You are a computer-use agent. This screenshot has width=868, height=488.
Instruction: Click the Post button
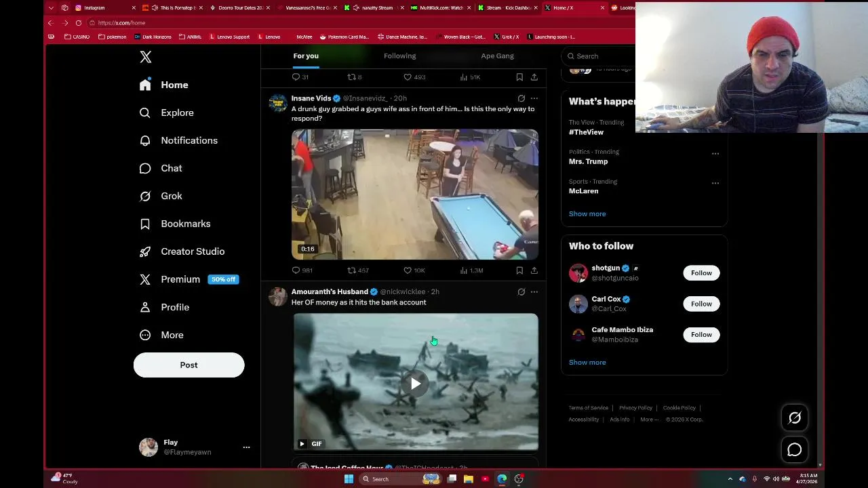(189, 365)
